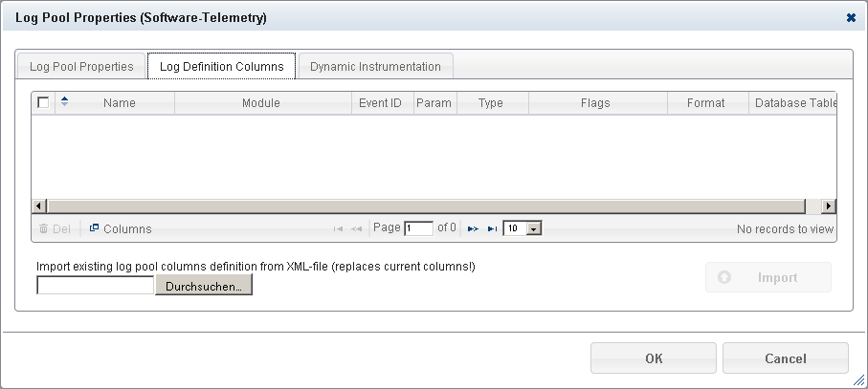Jump to last page of records
The width and height of the screenshot is (868, 389).
click(x=492, y=229)
